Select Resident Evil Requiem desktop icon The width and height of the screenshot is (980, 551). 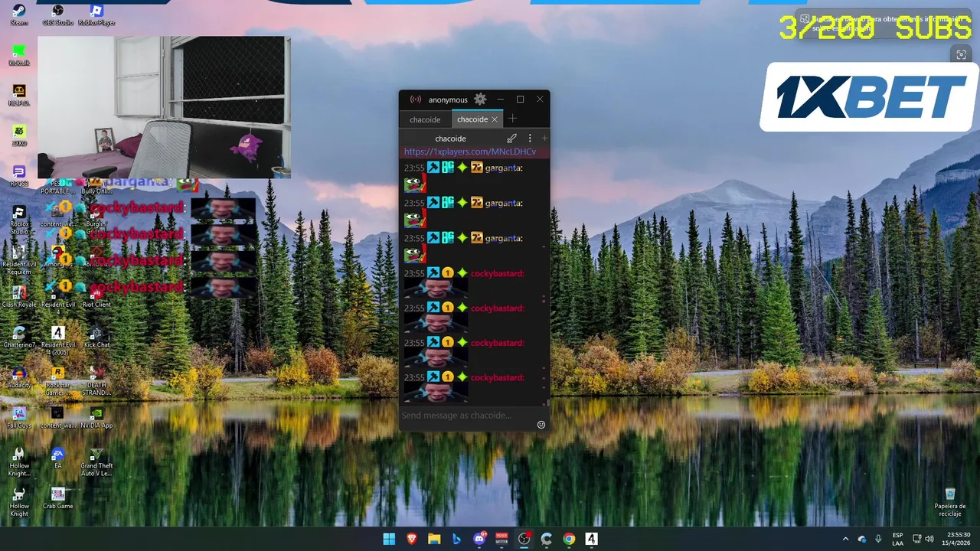pos(19,260)
